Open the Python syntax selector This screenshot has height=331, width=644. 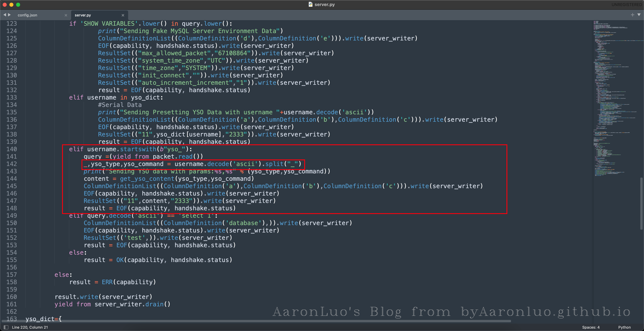click(x=624, y=327)
